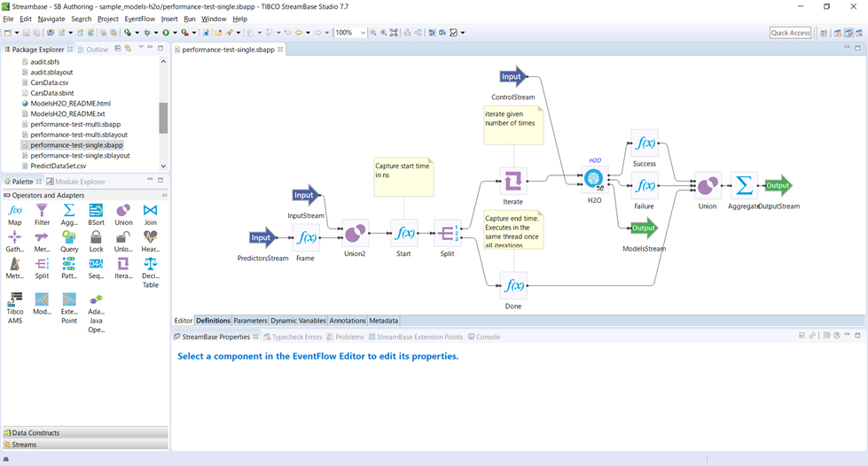Toggle Link with Editor in Package Explorer
Screen dimensions: 868x466
(128, 49)
